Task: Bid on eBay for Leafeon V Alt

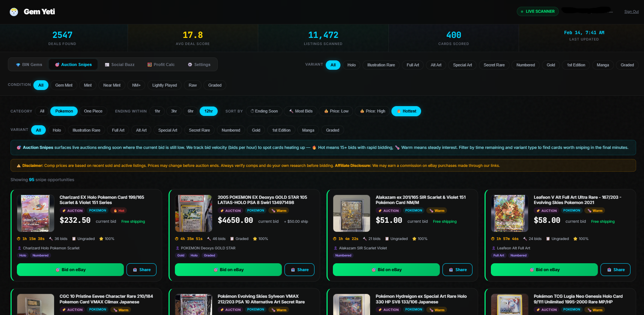Action: coord(544,270)
